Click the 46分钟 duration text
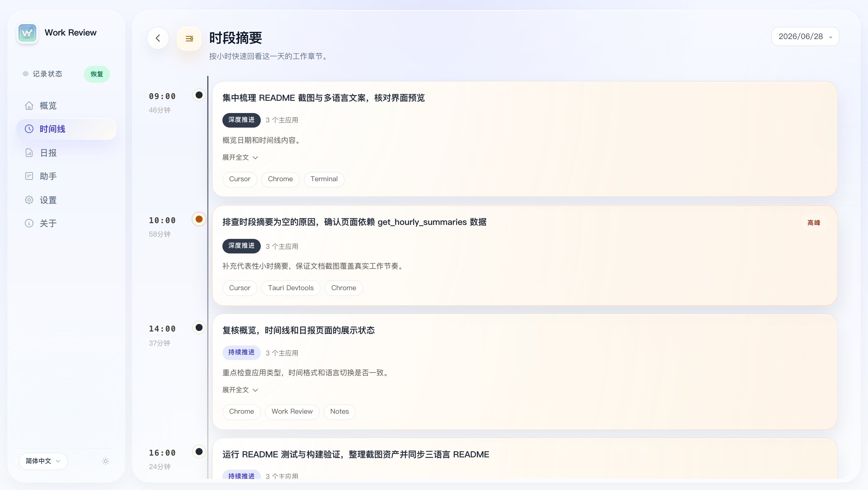 coord(160,110)
